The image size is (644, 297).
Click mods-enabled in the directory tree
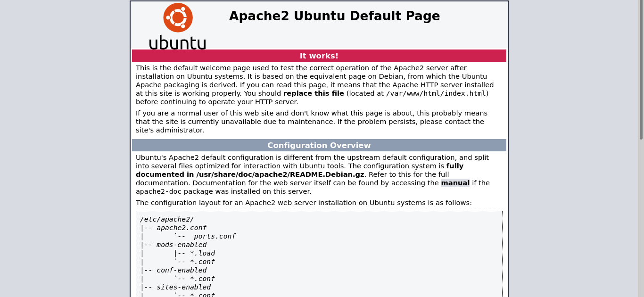(x=182, y=245)
